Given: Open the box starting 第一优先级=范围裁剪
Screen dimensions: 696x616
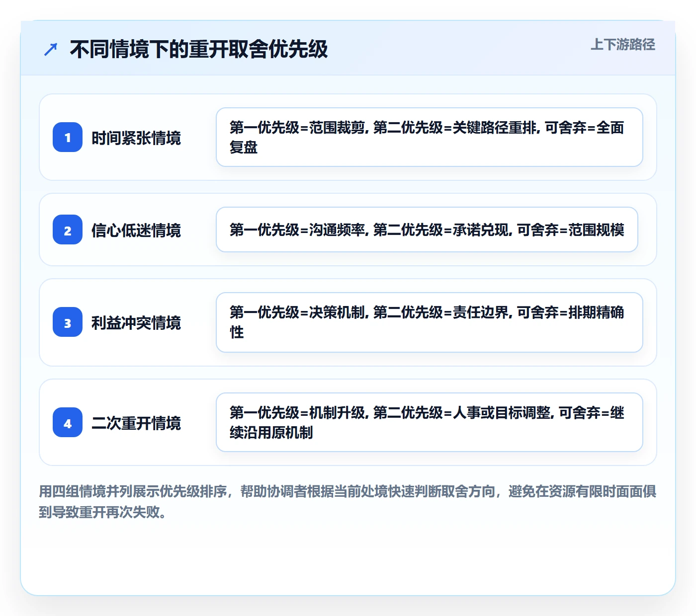Looking at the screenshot, I should tap(430, 137).
